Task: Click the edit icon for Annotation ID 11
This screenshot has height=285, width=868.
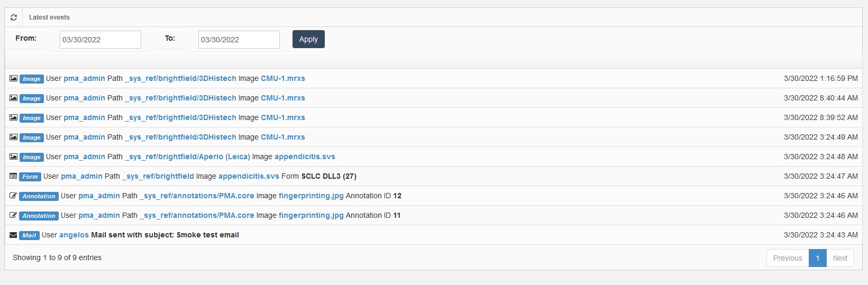Action: point(13,216)
